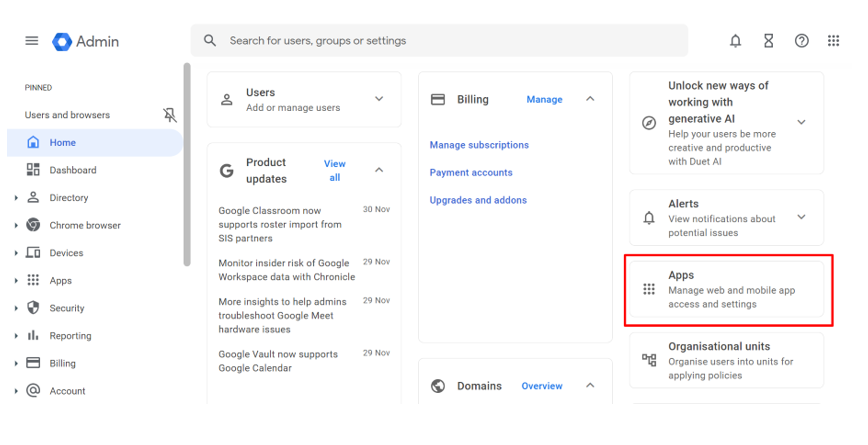Open Dashboard from the sidebar
The image size is (868, 445).
[x=73, y=170]
